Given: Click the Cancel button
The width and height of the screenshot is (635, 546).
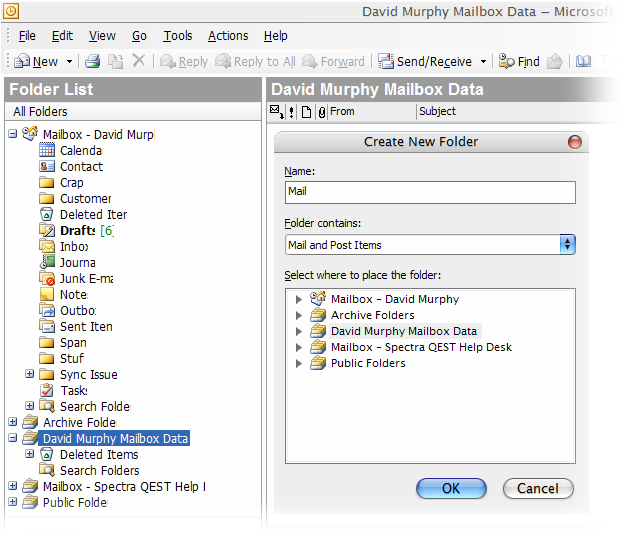Looking at the screenshot, I should [538, 489].
